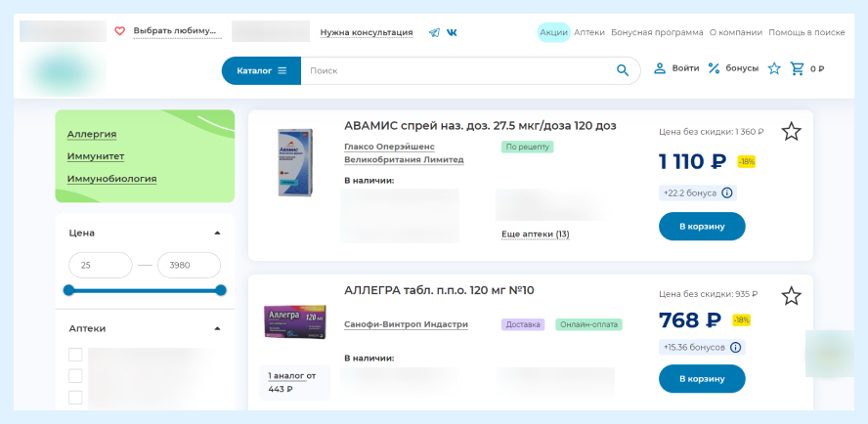
Task: Open the Акции menu item
Action: point(553,32)
